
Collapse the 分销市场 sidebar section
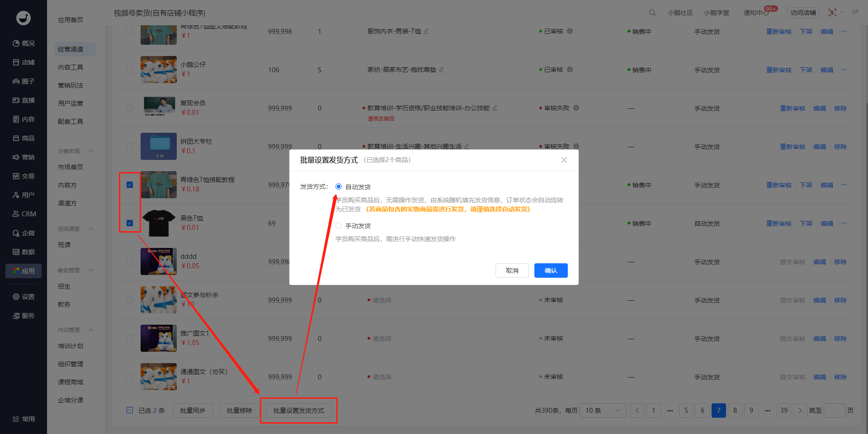[x=91, y=151]
